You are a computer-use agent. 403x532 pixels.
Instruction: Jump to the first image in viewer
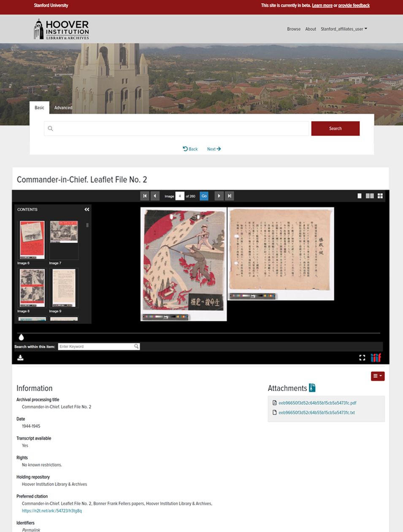click(145, 196)
